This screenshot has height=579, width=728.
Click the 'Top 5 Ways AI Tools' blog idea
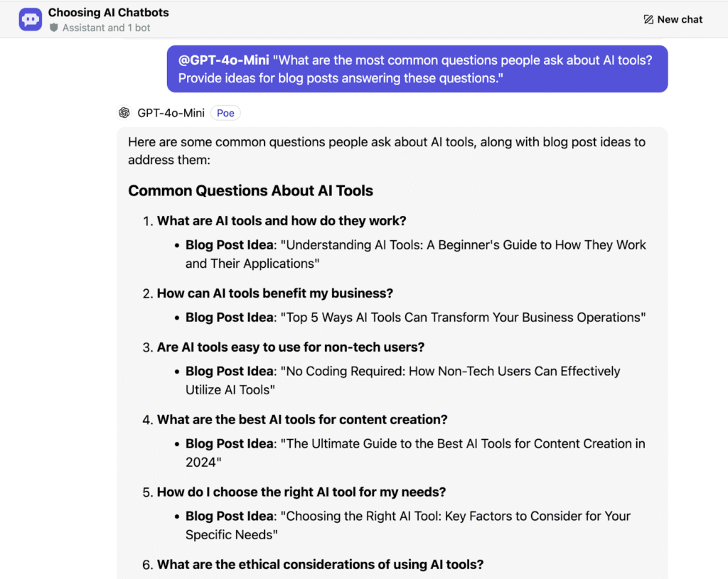[x=415, y=318]
